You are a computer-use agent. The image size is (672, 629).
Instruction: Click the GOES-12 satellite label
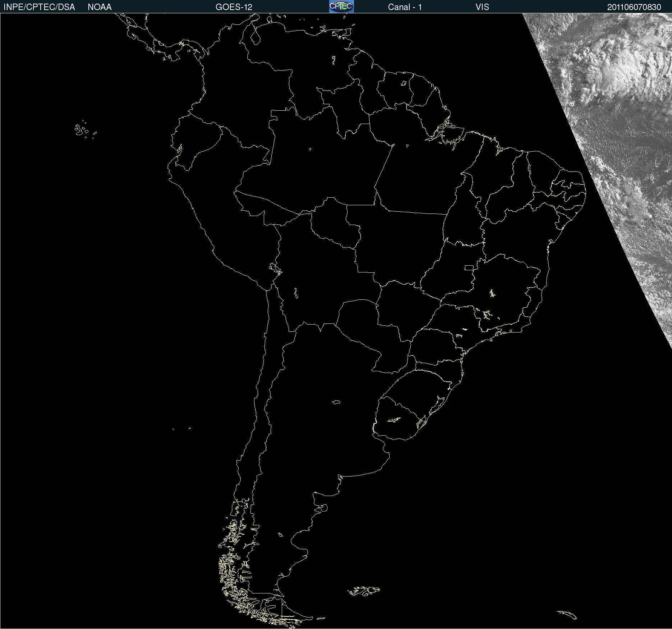coord(234,7)
